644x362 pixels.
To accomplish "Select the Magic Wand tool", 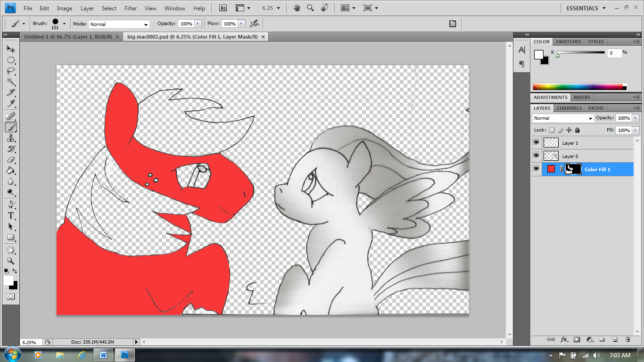I will click(x=10, y=82).
